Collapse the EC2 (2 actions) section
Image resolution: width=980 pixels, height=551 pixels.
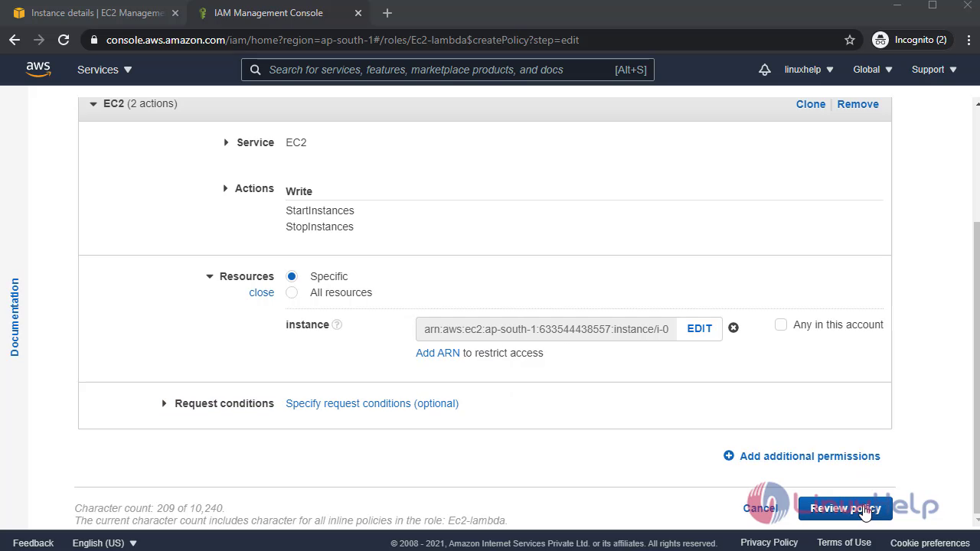[93, 103]
